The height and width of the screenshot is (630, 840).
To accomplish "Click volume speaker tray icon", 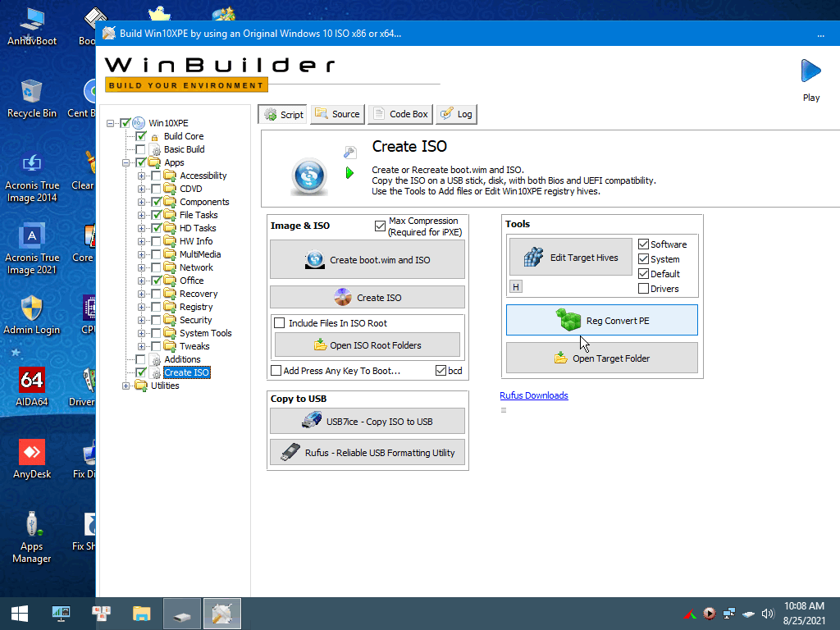I will 768,614.
